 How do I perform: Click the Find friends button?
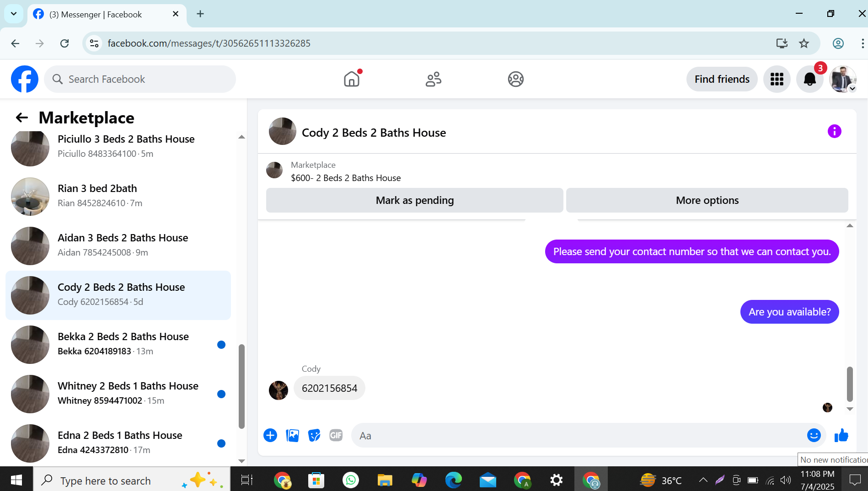tap(722, 79)
